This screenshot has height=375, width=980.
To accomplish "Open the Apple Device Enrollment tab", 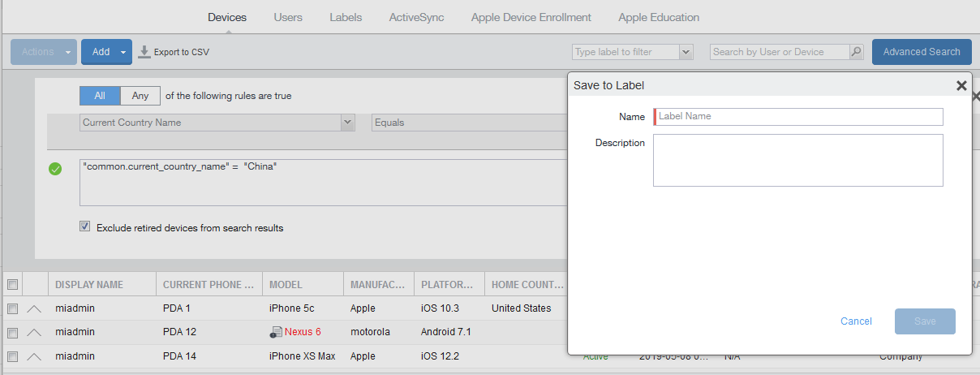I will point(531,17).
